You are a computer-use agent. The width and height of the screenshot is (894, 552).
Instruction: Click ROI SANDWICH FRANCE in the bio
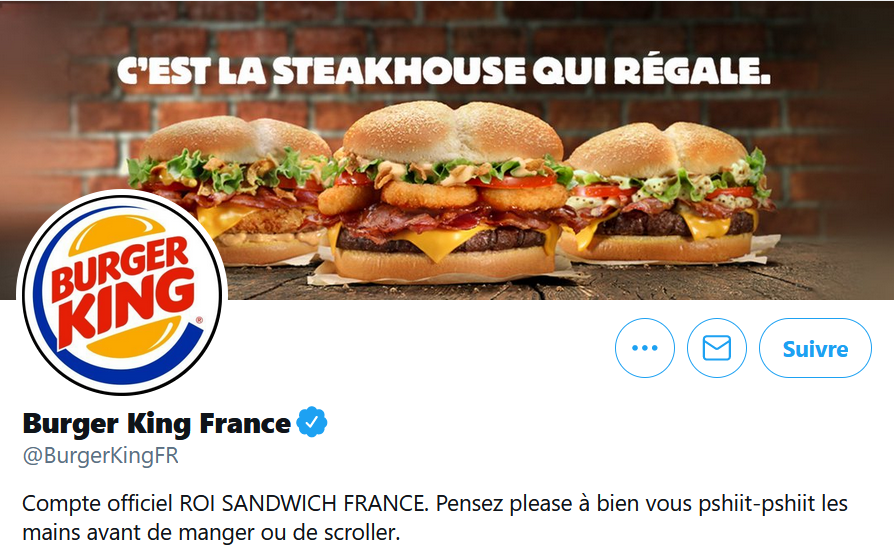303,504
